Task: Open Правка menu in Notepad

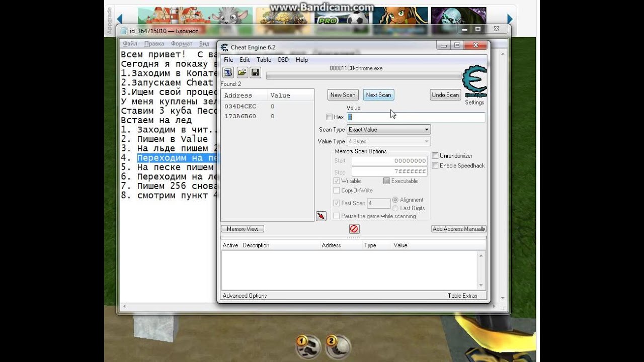Action: pos(154,44)
